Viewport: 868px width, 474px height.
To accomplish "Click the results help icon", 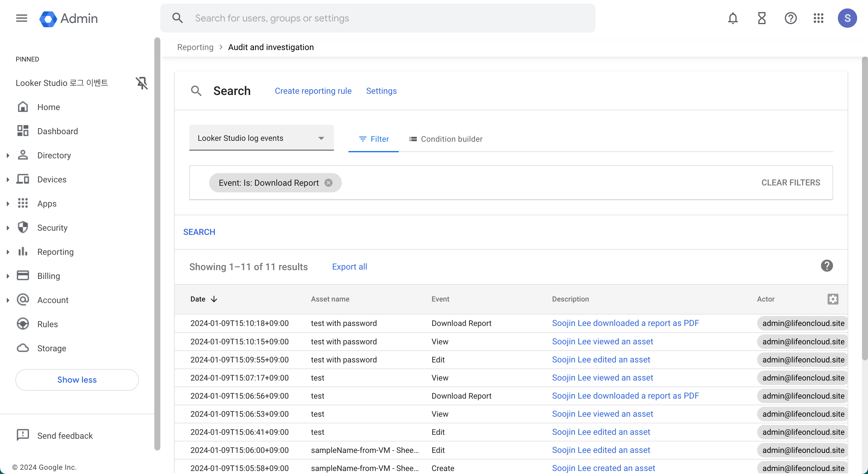I will click(x=826, y=266).
